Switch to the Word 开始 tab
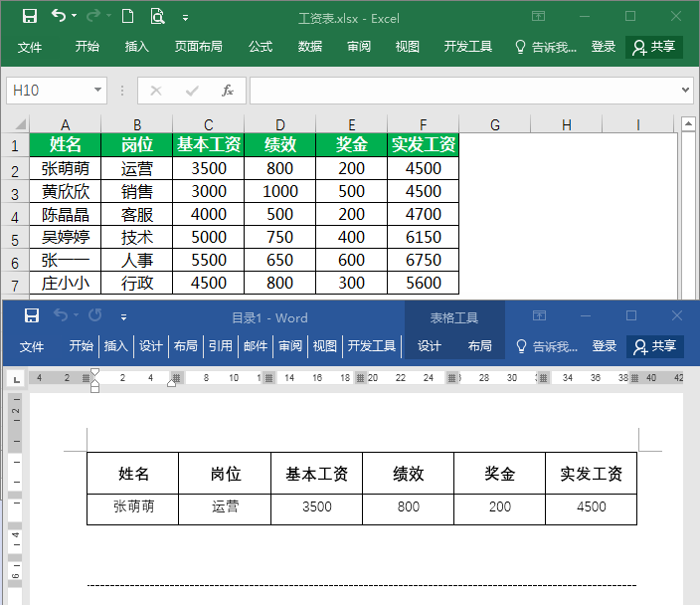 [81, 346]
